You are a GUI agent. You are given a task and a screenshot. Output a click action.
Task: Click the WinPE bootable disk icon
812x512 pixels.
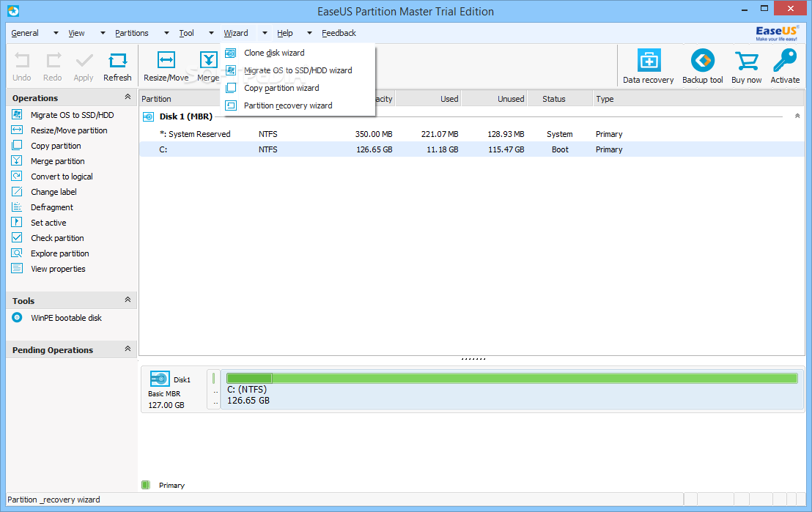point(17,317)
